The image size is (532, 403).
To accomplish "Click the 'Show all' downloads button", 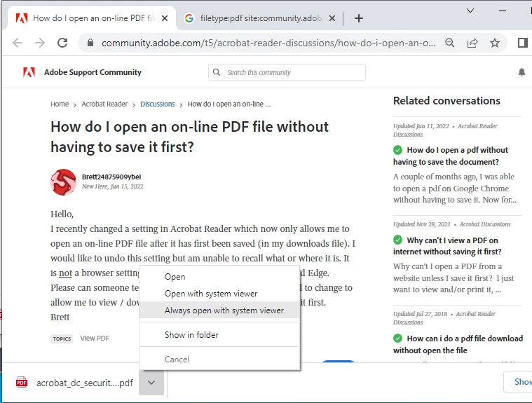I will [518, 382].
